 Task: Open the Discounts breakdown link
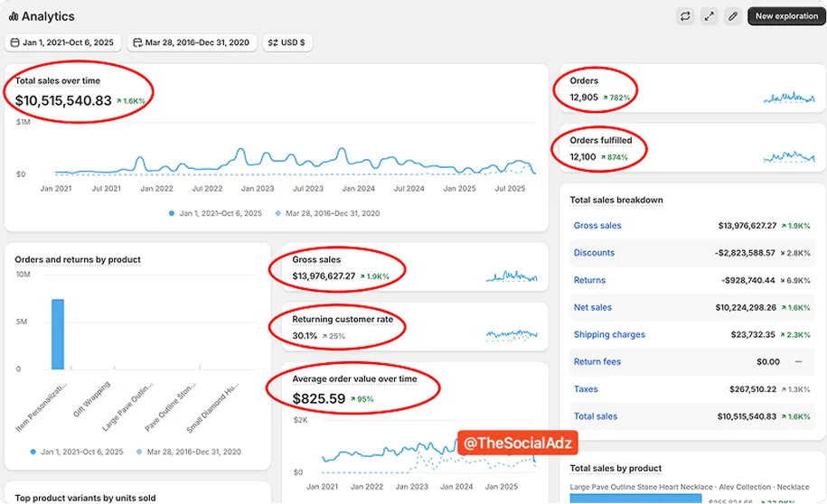pos(594,253)
